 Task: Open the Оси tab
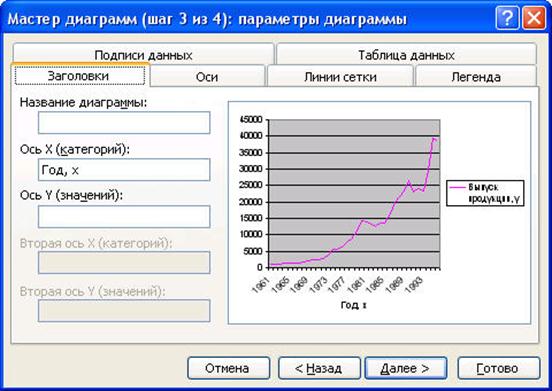(207, 76)
